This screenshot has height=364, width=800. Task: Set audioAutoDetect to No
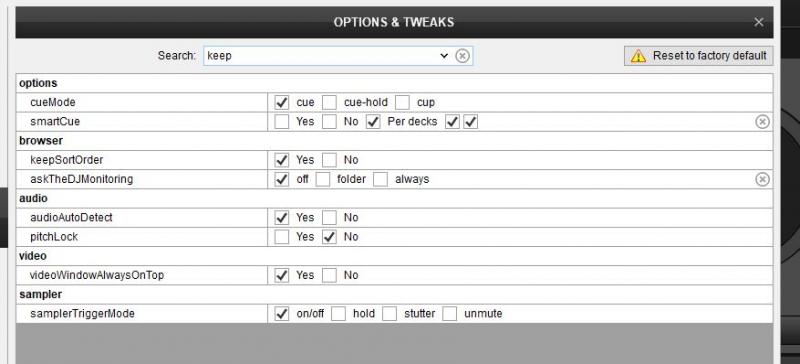330,217
